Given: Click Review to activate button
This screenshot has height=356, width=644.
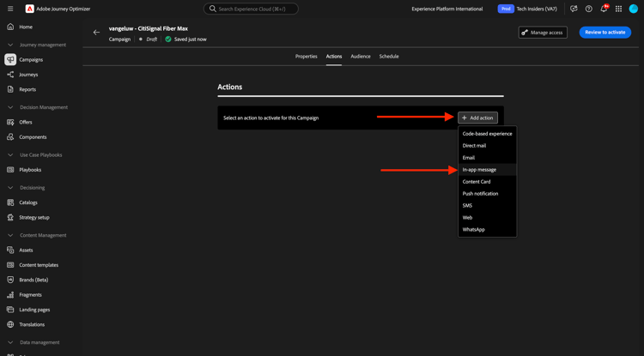Looking at the screenshot, I should (x=605, y=33).
